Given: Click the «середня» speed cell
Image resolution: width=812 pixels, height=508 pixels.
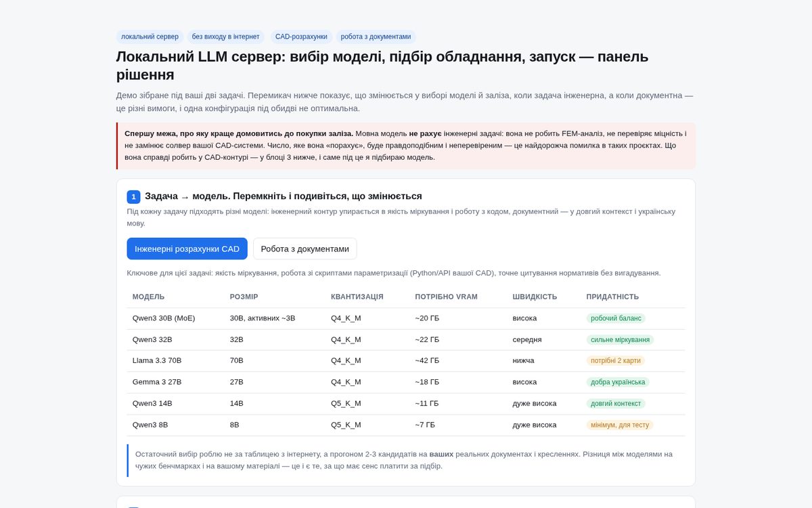Looking at the screenshot, I should 527,339.
